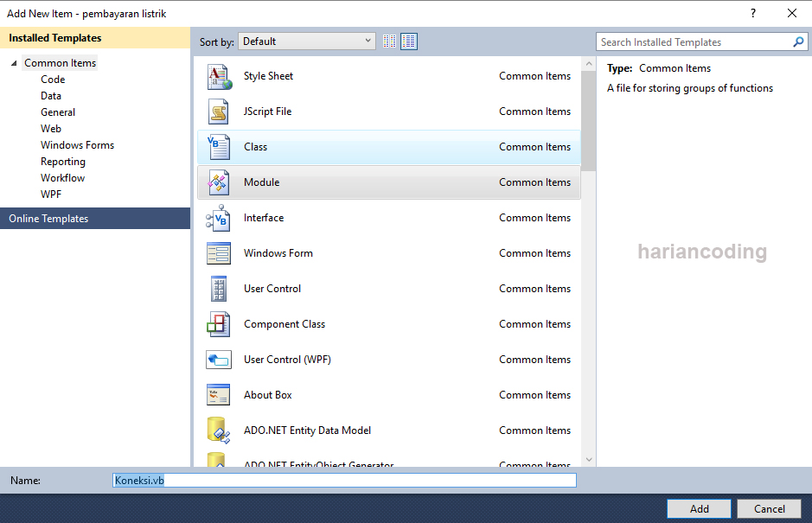Click inside the Name input field

point(344,480)
